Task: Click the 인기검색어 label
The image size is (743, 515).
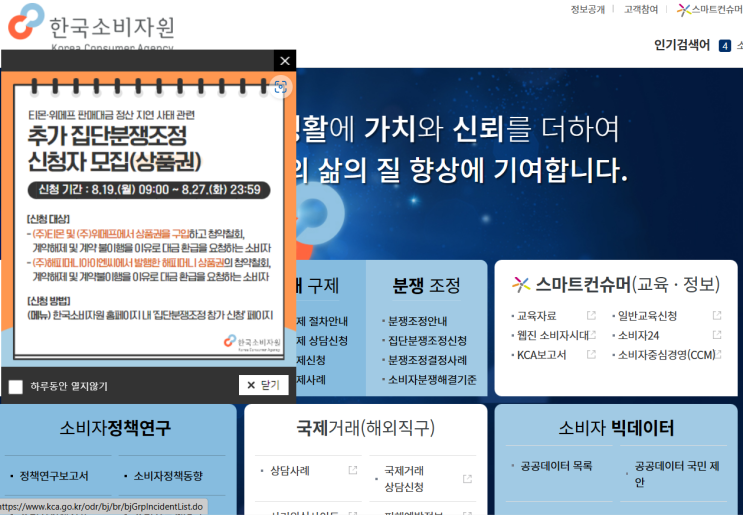Action: pos(682,45)
